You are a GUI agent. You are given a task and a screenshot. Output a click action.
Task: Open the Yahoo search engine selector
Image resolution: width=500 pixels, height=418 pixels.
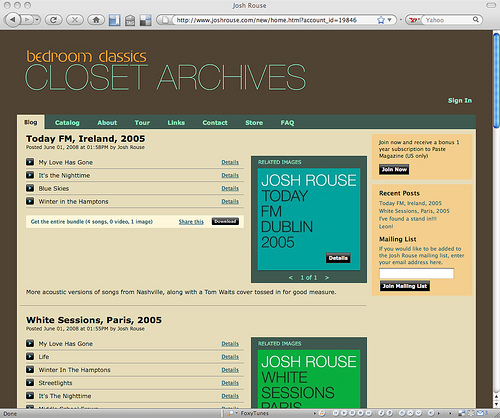point(414,20)
